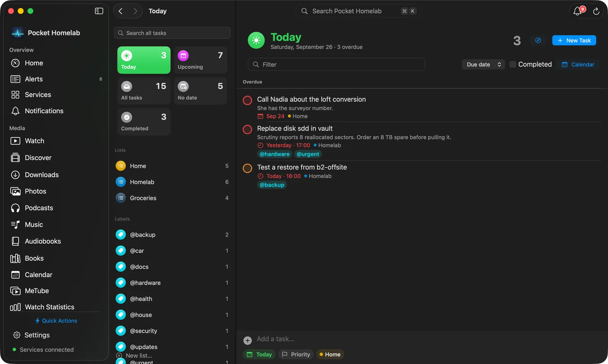Image resolution: width=608 pixels, height=364 pixels.
Task: Click the Filter input field
Action: 336,65
